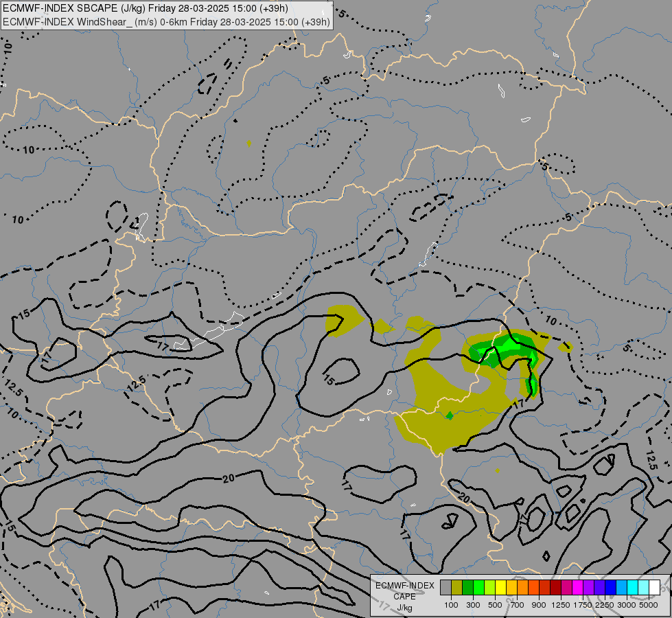Click the legend value 900
The height and width of the screenshot is (618, 672).
click(539, 605)
